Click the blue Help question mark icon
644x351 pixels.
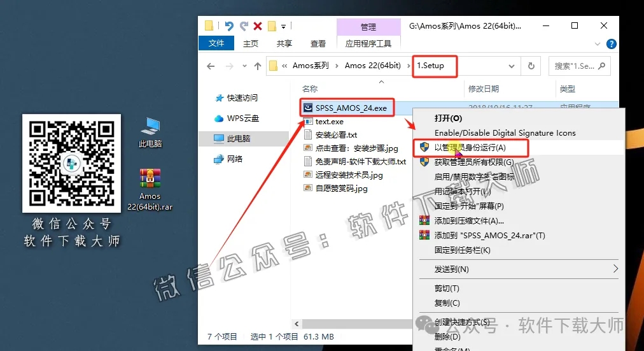pyautogui.click(x=611, y=44)
